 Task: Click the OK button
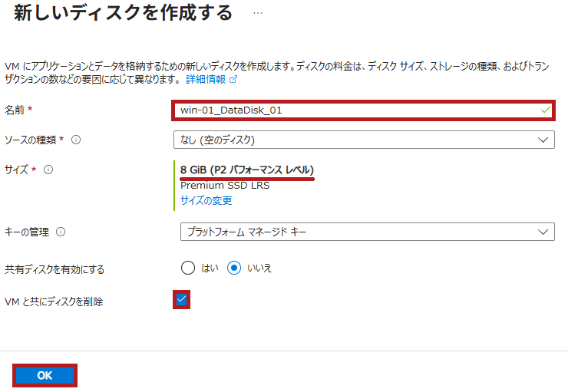45,375
